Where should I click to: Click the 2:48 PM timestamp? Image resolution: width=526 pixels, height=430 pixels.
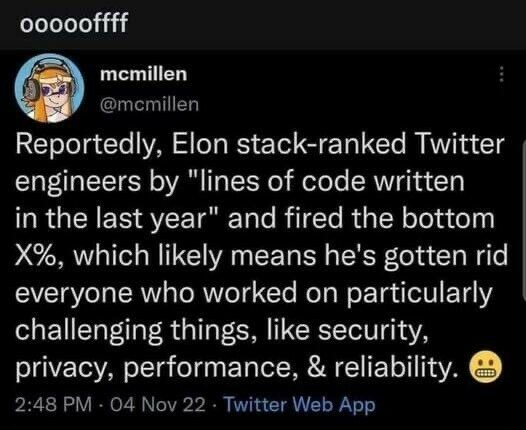[x=53, y=404]
